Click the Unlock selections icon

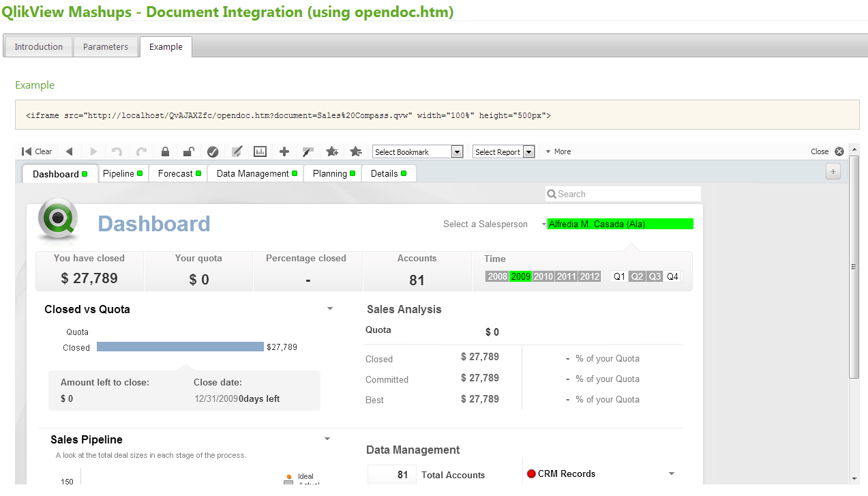[189, 151]
